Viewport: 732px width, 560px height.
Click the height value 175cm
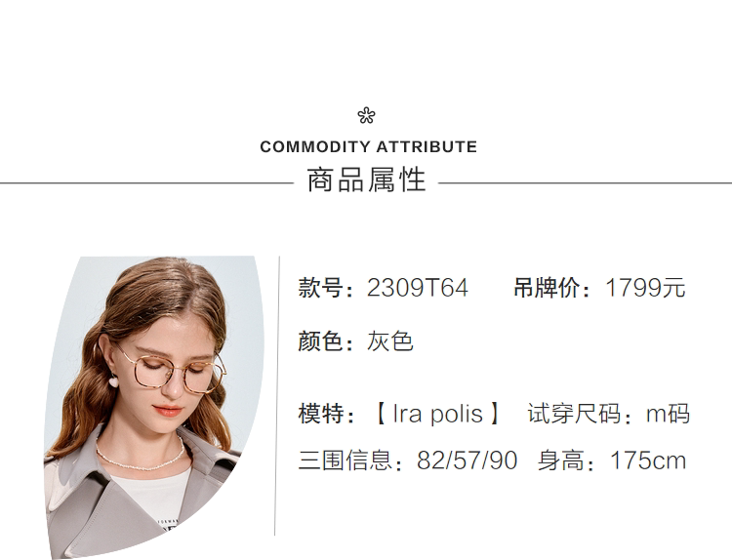(648, 460)
